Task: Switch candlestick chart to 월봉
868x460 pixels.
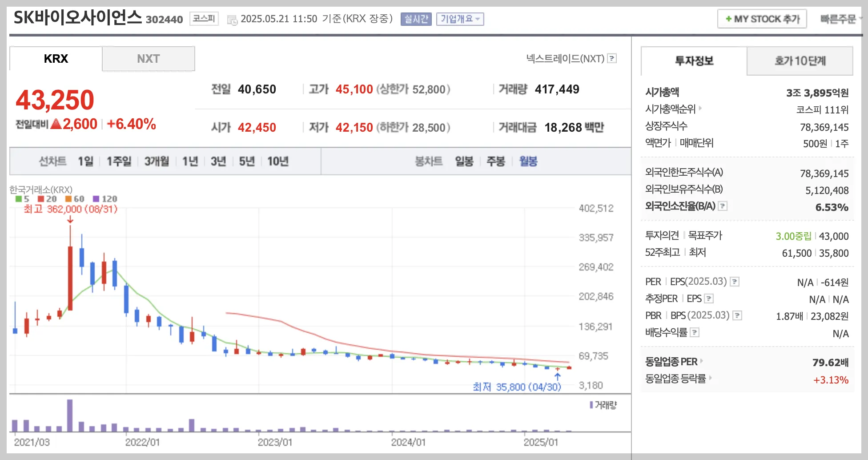Action: click(528, 161)
